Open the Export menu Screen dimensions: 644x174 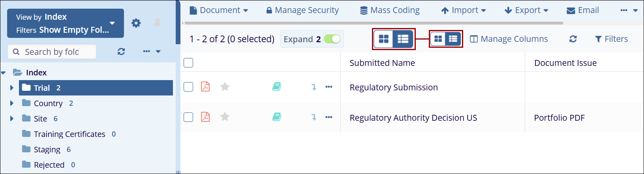[x=527, y=10]
